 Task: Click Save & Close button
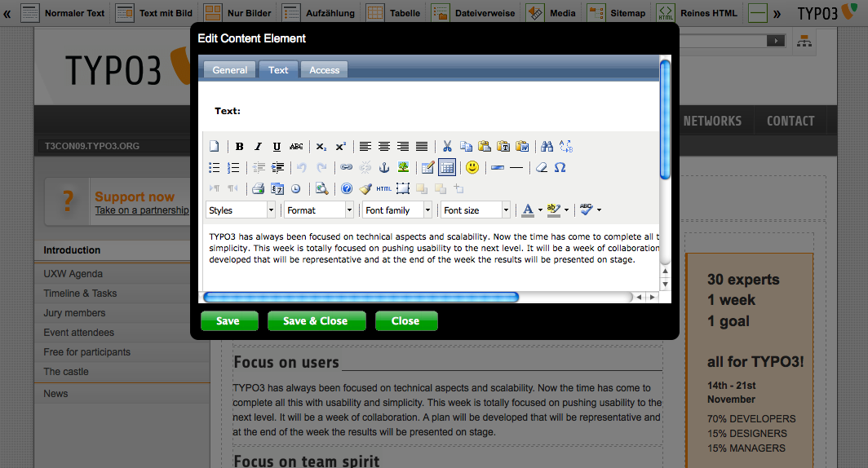[x=317, y=321]
